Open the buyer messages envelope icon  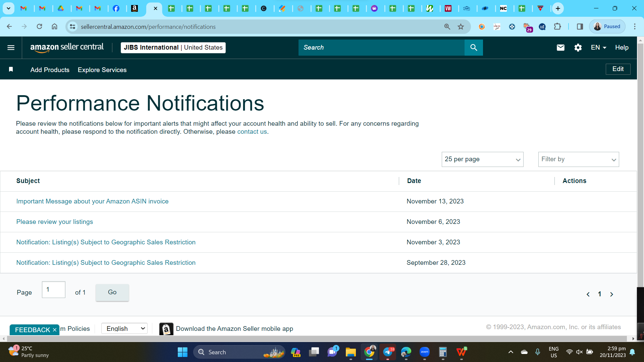point(560,48)
